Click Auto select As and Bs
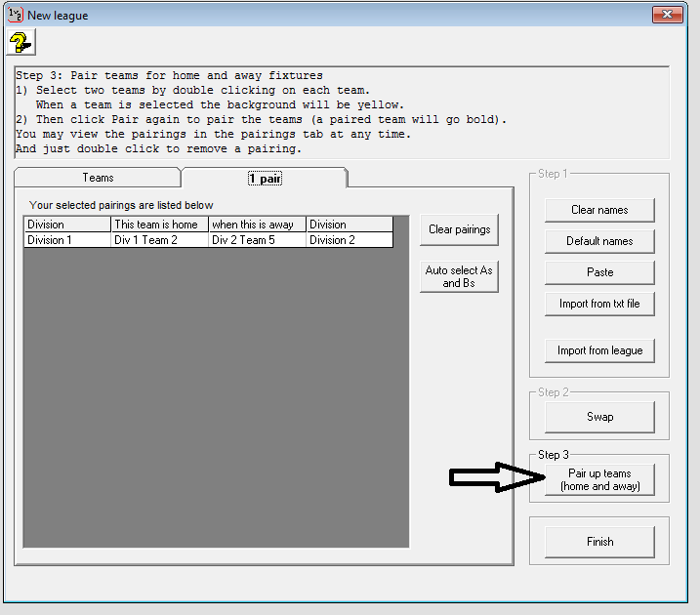 tap(459, 276)
